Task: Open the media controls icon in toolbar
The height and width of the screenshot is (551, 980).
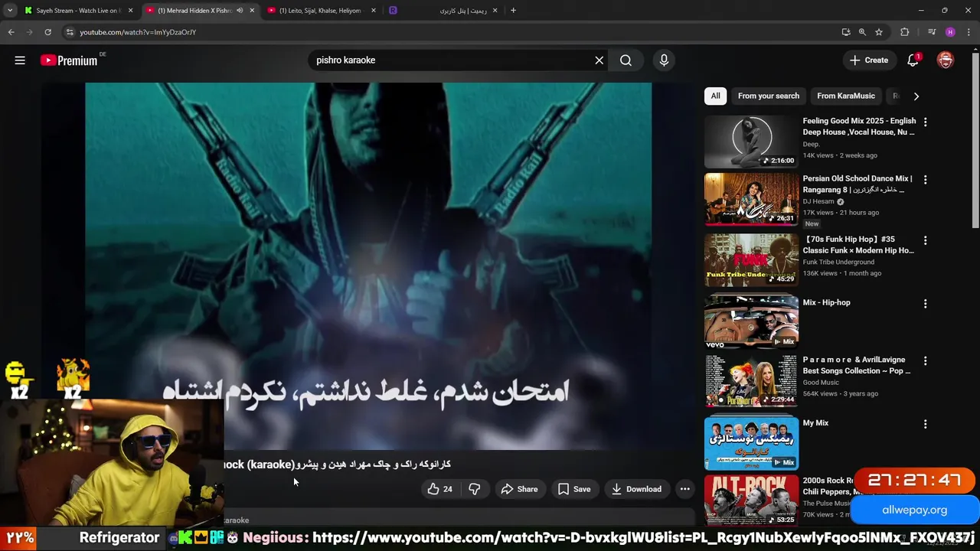Action: 932,32
